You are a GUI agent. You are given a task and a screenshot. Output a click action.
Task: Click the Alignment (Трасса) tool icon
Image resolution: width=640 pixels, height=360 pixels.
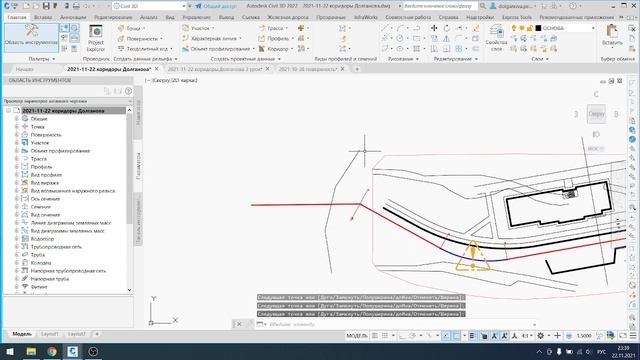[x=262, y=28]
